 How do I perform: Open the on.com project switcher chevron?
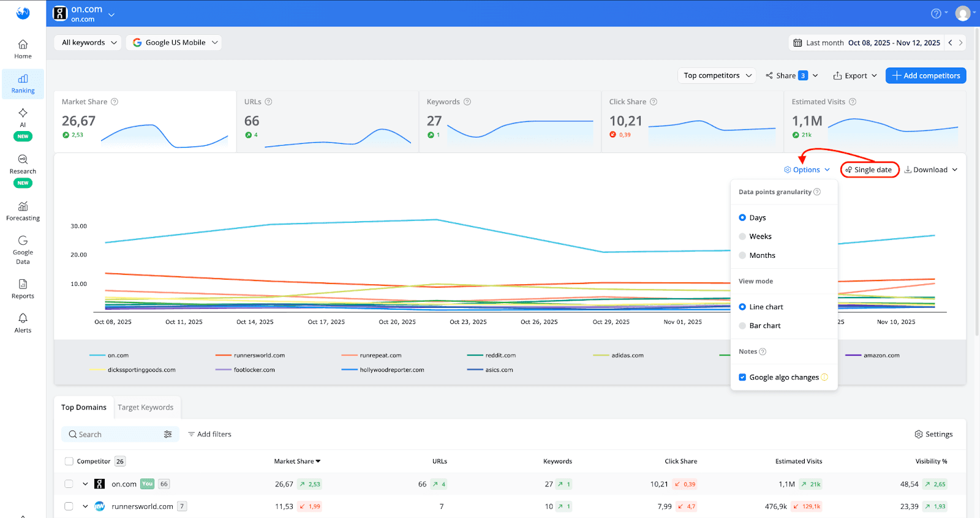[x=111, y=14]
